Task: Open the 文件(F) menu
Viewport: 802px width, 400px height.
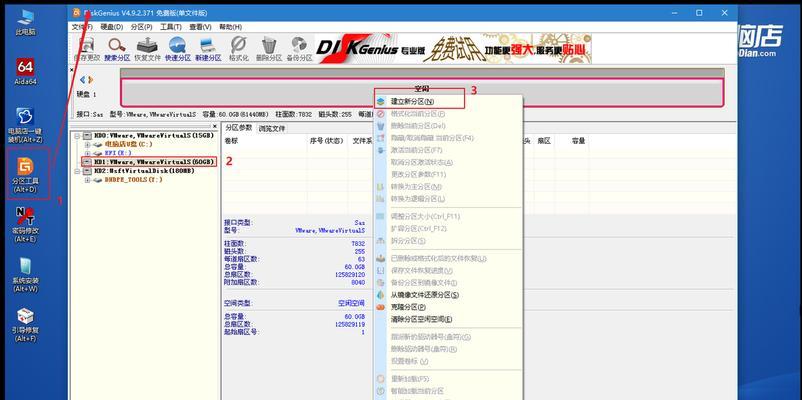Action: pyautogui.click(x=82, y=27)
